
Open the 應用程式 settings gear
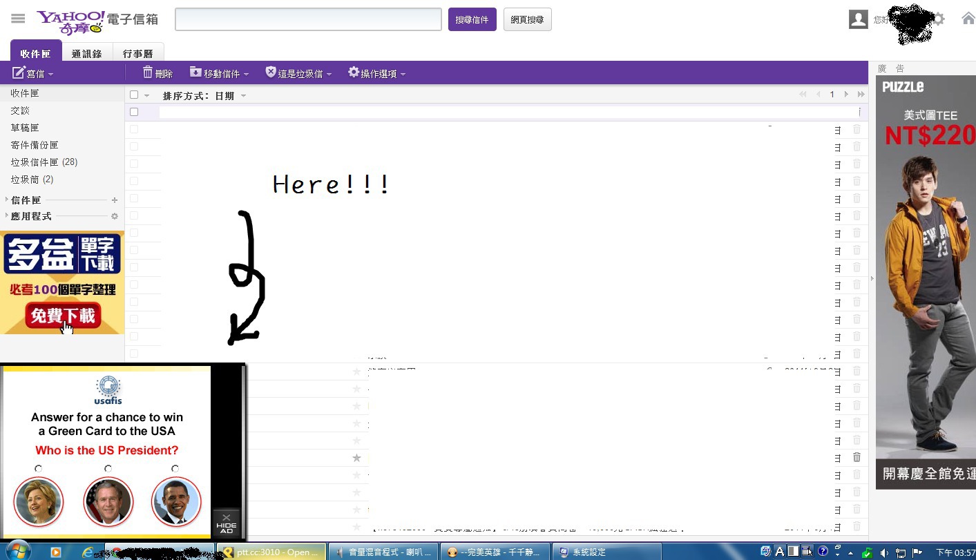(115, 216)
